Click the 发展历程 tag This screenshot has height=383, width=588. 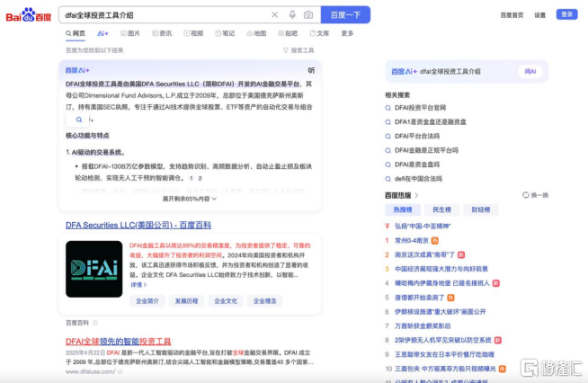[x=186, y=301]
